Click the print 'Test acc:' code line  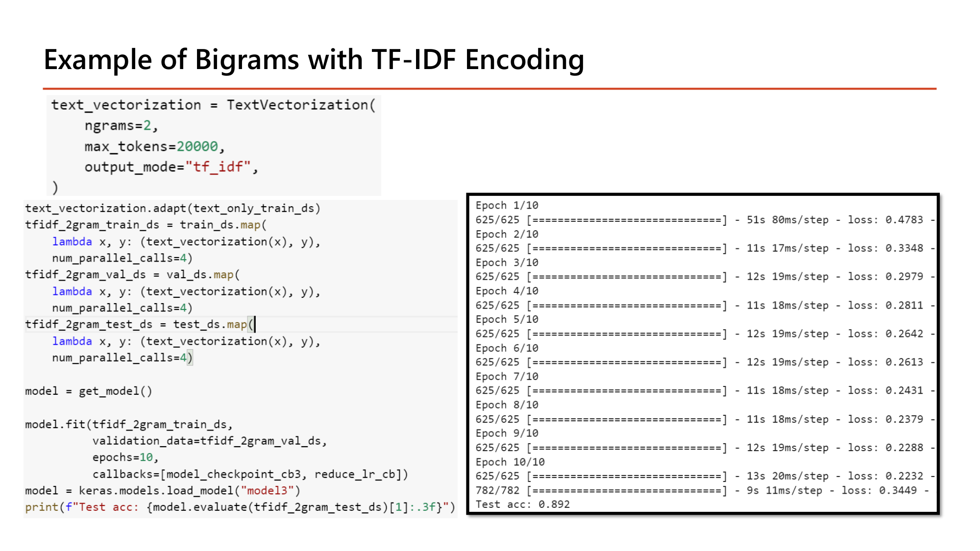240,507
